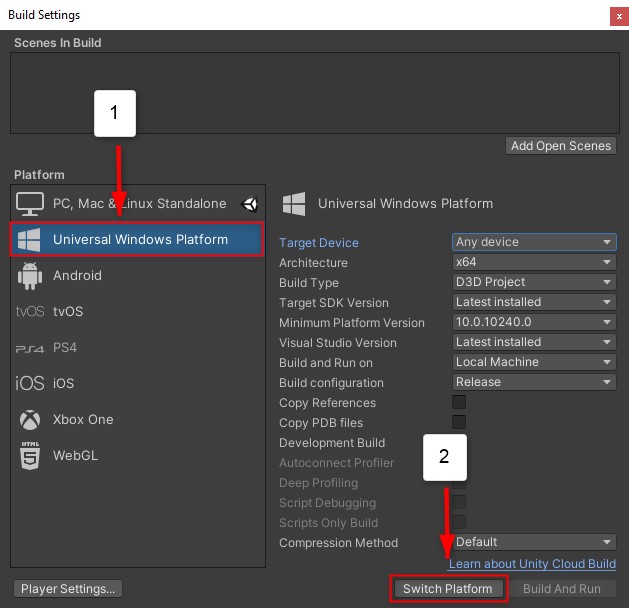Click the Build Settings window title
The width and height of the screenshot is (629, 608).
[44, 15]
